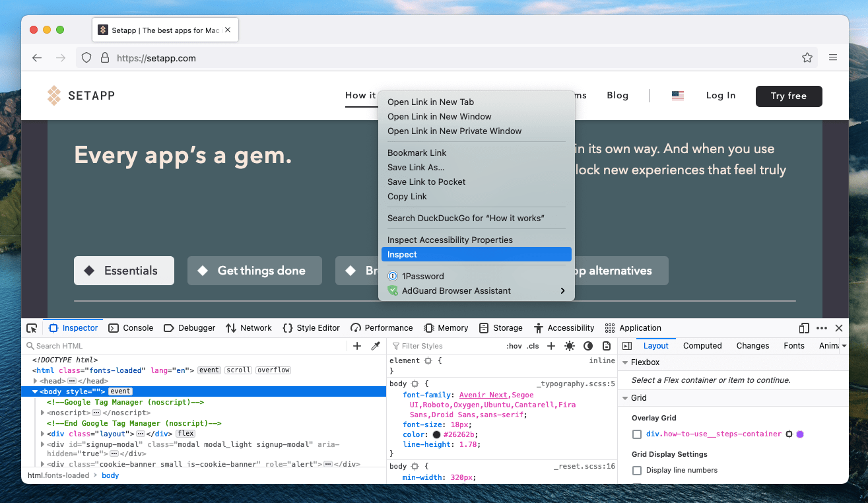
Task: Open the devtools more options menu
Action: tap(822, 328)
